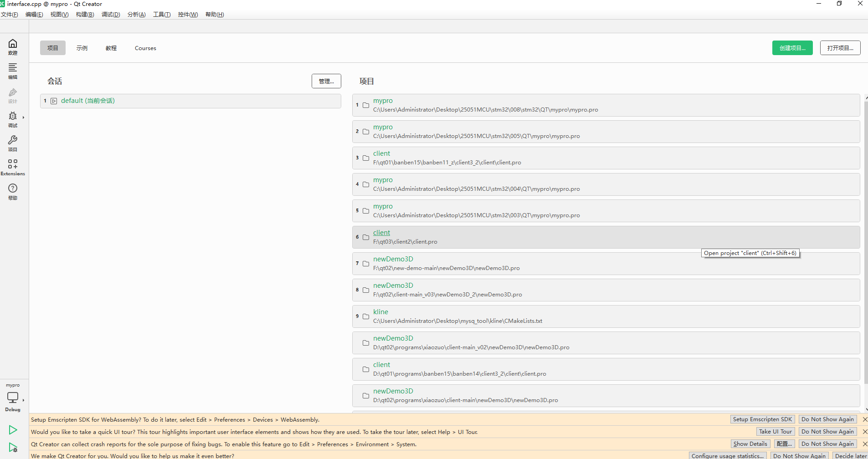Click folder icon of banben14 client project
This screenshot has height=459, width=868.
366,369
